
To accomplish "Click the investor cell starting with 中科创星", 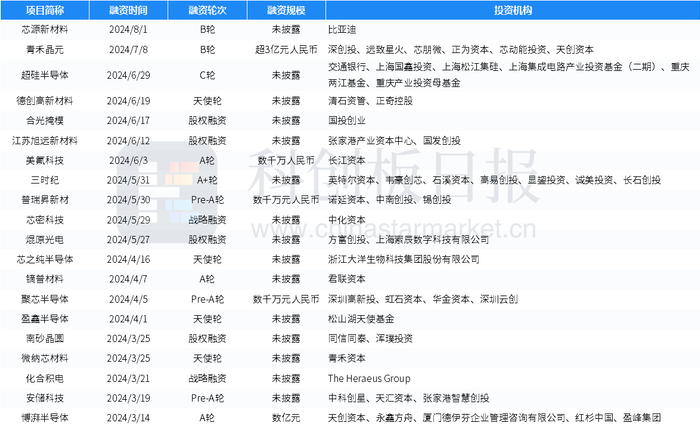I will tap(408, 398).
